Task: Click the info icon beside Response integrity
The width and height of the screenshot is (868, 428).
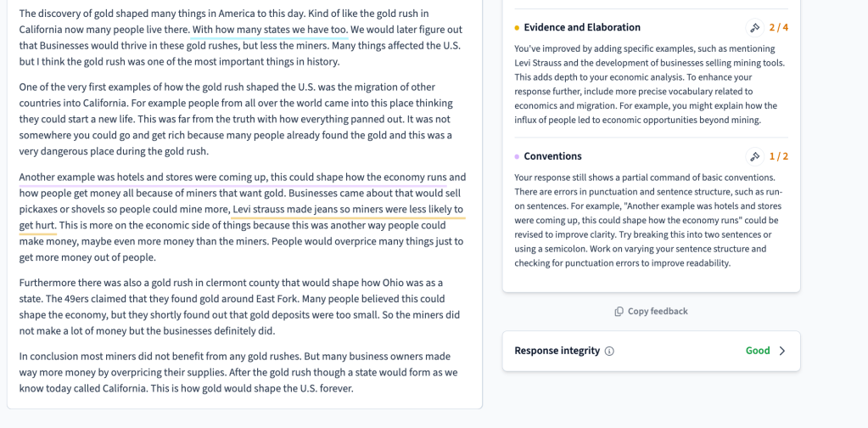Action: click(610, 351)
